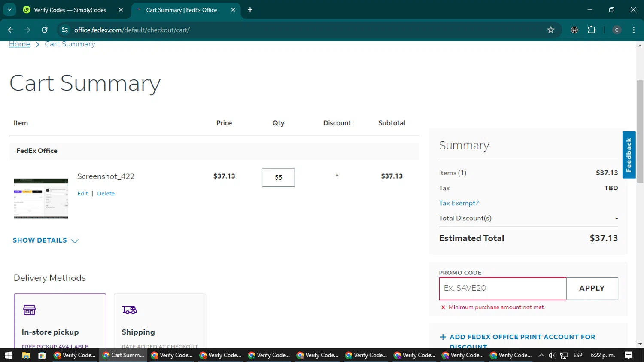Image resolution: width=644 pixels, height=362 pixels.
Task: Click the in-store pickup storefront icon
Action: [x=29, y=310]
